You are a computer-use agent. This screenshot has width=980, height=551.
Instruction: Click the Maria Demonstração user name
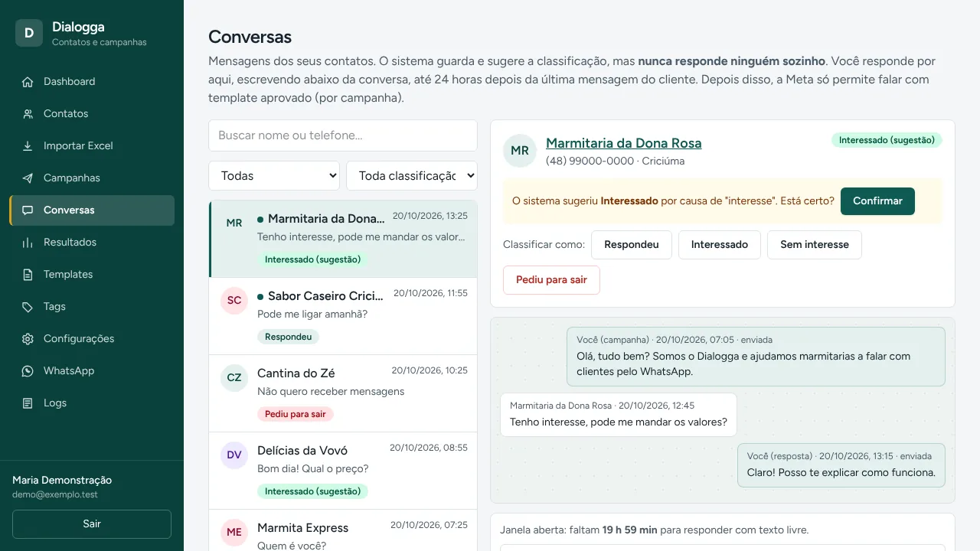pyautogui.click(x=62, y=481)
